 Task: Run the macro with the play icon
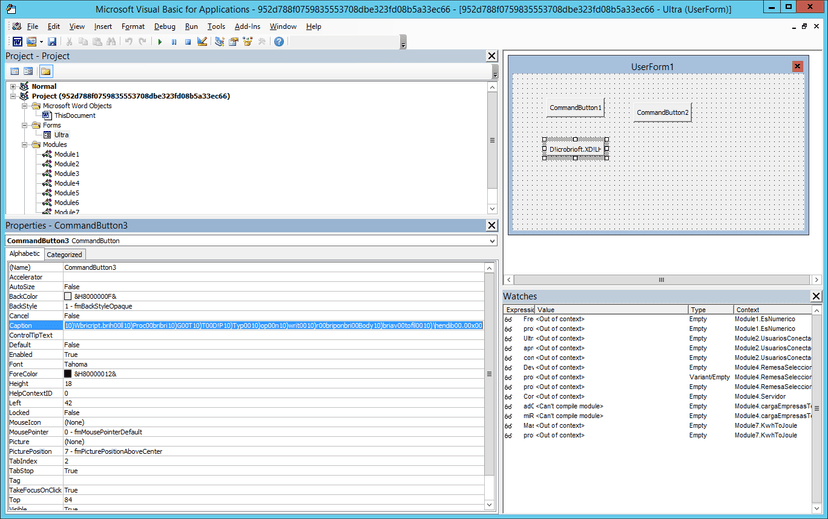160,42
